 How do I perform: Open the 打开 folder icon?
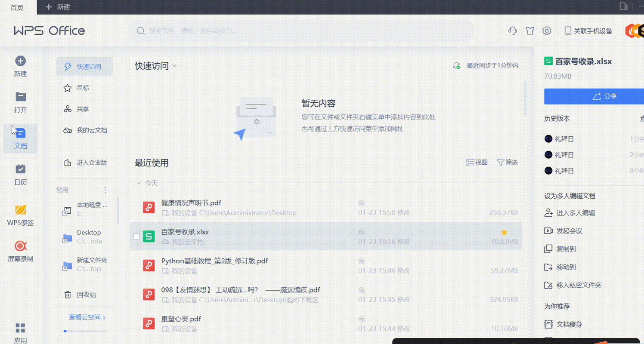click(x=20, y=97)
